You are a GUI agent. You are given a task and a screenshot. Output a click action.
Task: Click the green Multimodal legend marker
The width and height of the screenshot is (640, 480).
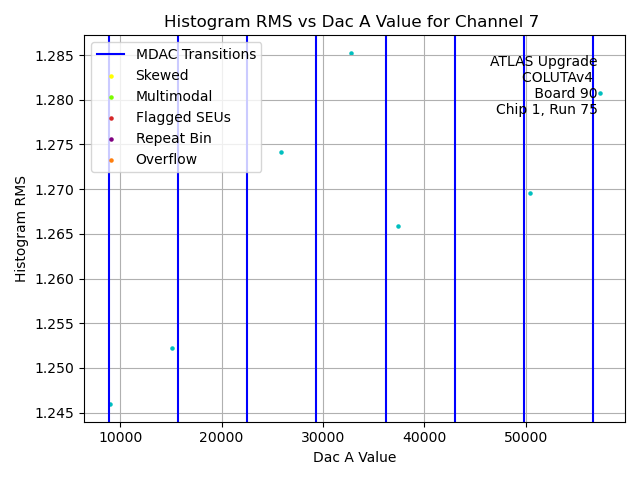[111, 97]
